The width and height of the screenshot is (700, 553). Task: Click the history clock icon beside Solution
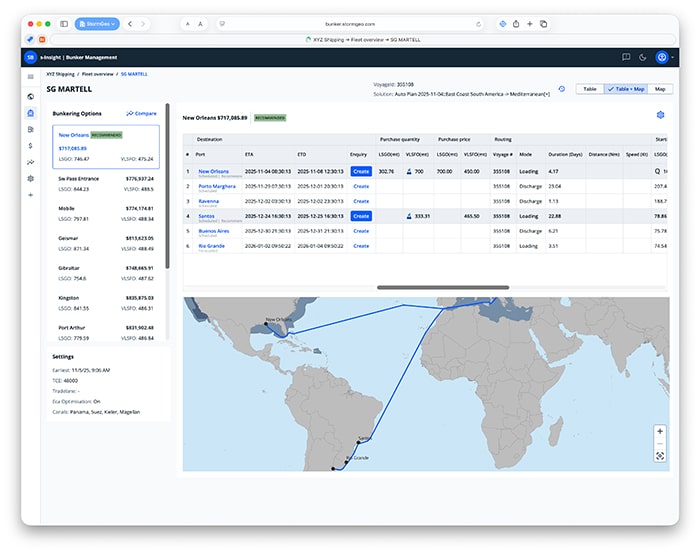(x=561, y=89)
